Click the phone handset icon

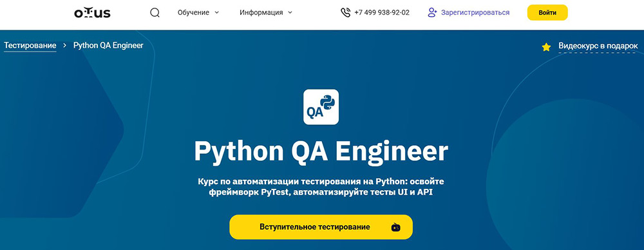click(x=345, y=13)
